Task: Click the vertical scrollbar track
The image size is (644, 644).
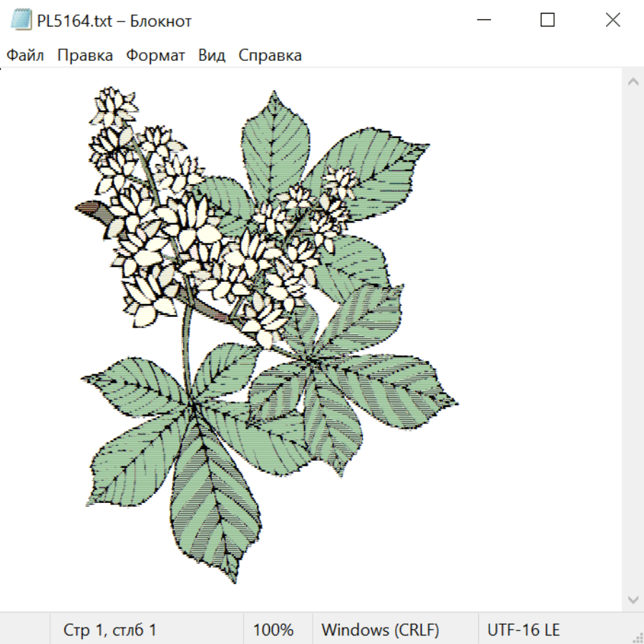Action: pos(633,341)
